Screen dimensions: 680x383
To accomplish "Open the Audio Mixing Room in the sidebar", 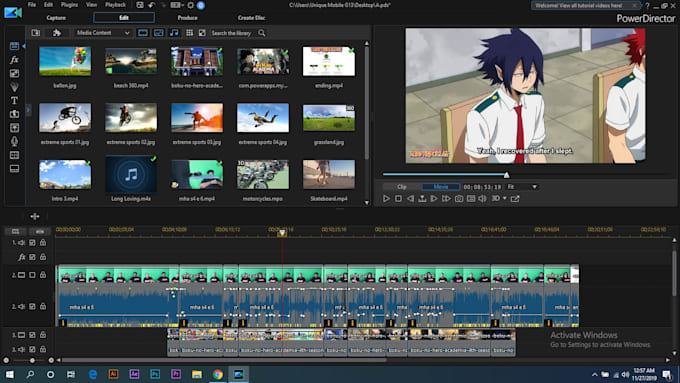I will (x=14, y=128).
